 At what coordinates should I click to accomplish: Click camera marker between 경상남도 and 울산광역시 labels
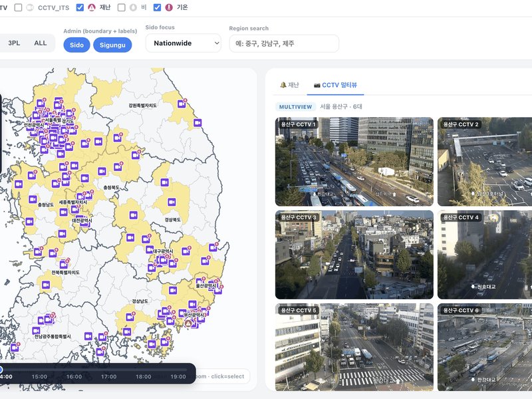[173, 291]
